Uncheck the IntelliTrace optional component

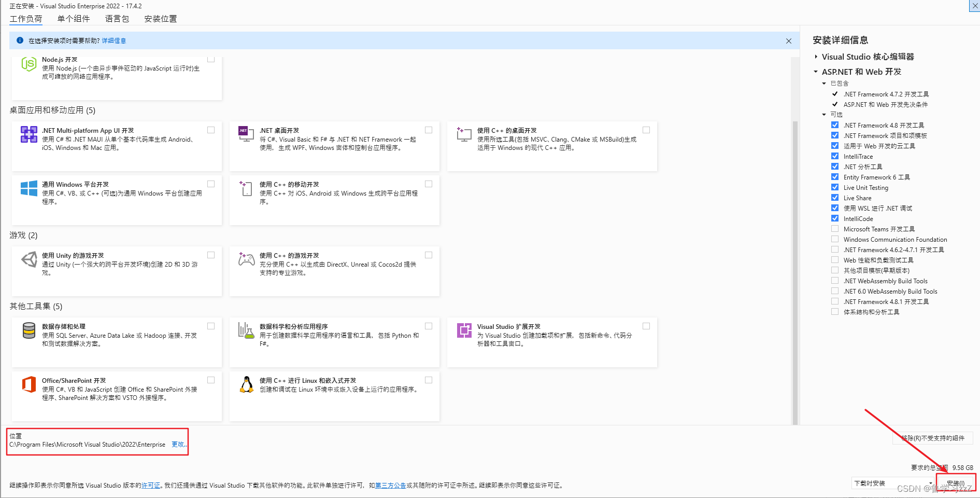[835, 156]
